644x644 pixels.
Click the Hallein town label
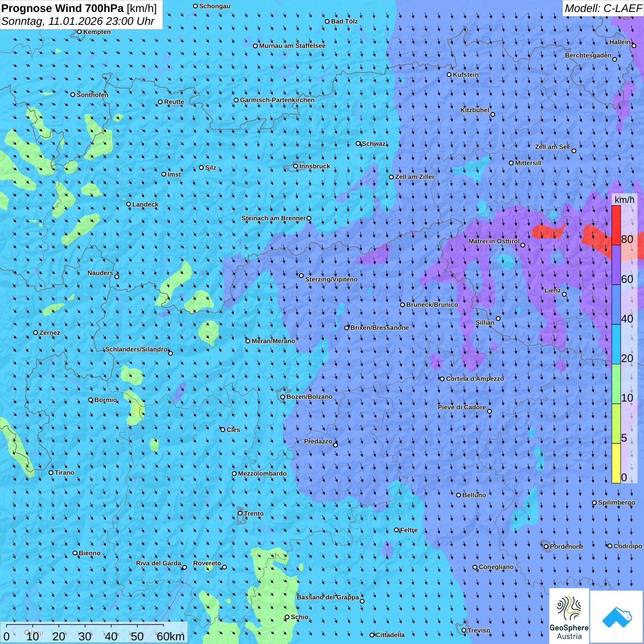tap(620, 42)
